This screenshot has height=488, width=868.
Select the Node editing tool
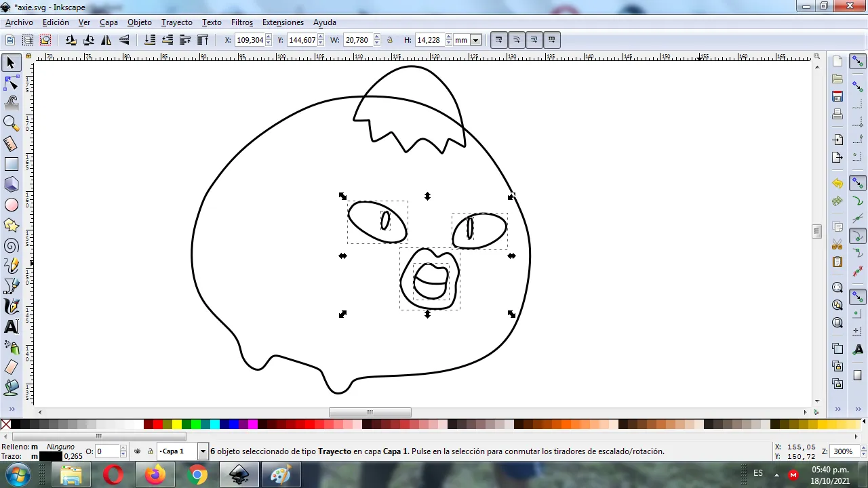point(11,83)
